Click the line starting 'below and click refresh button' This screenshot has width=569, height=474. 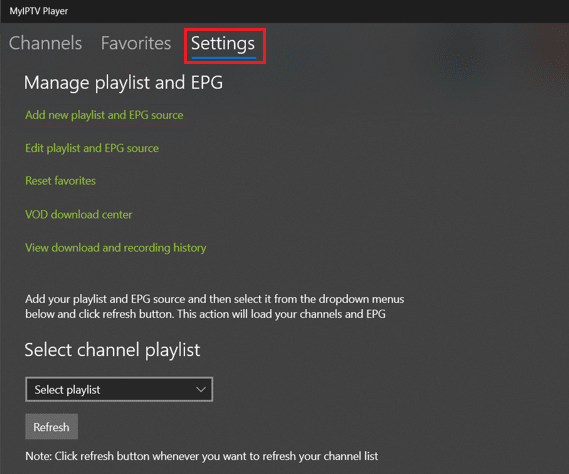pyautogui.click(x=205, y=314)
